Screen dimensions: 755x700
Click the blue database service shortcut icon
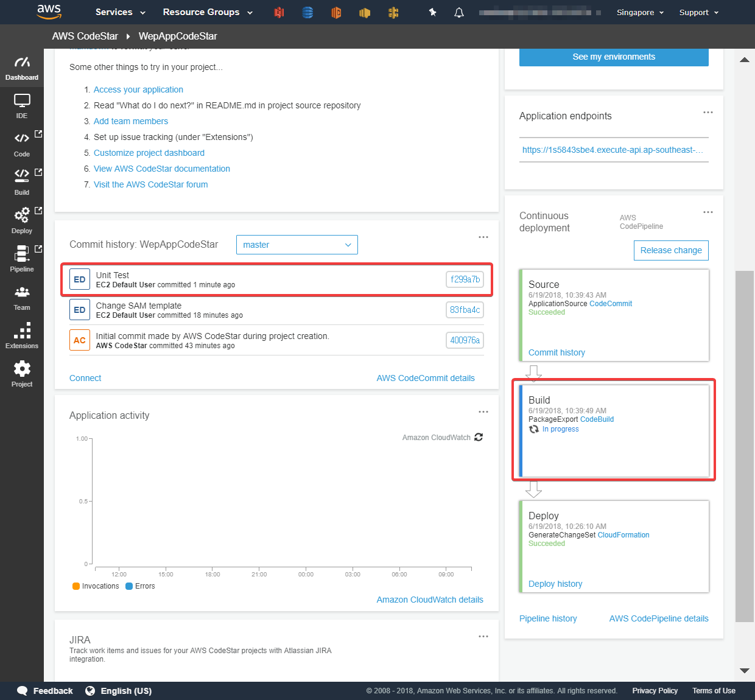pyautogui.click(x=307, y=12)
